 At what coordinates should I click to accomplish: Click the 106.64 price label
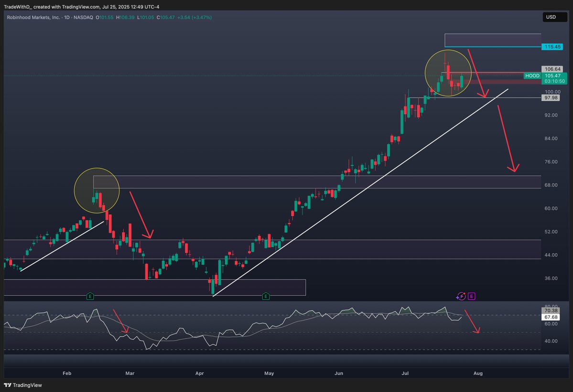[x=552, y=69]
